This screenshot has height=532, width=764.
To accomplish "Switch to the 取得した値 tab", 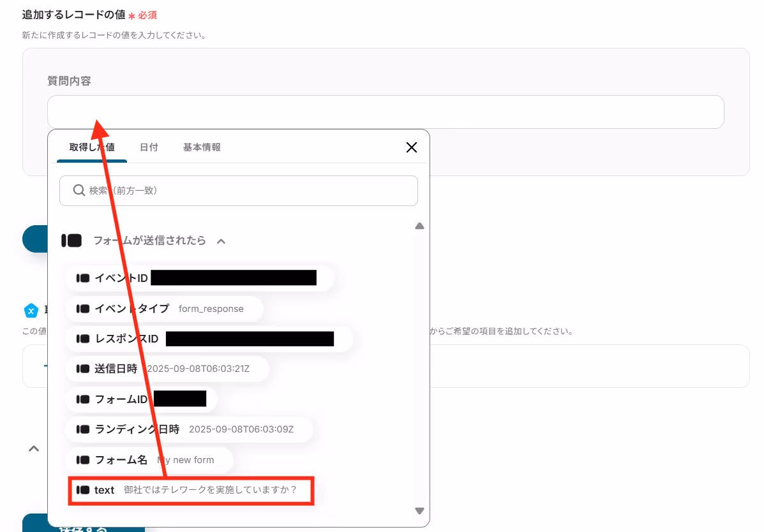I will coord(92,147).
